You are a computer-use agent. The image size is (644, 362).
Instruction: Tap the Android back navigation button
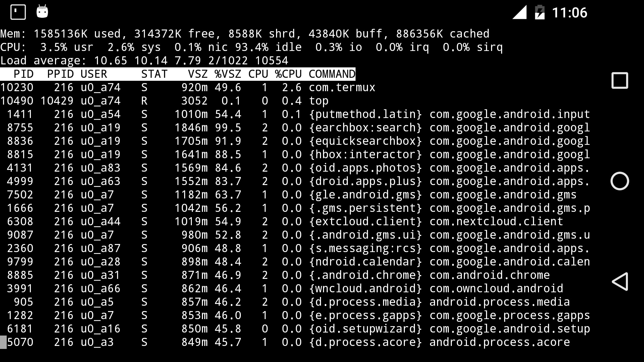(x=620, y=282)
